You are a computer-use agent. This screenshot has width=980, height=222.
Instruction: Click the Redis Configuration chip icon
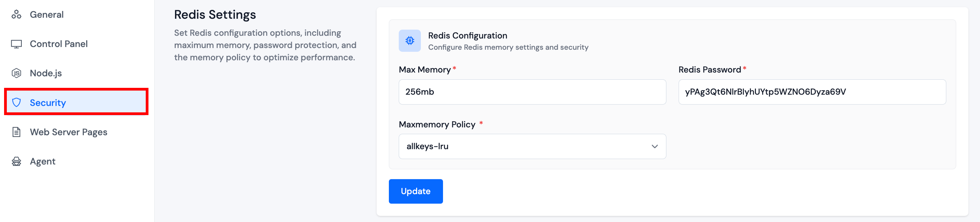(x=409, y=41)
